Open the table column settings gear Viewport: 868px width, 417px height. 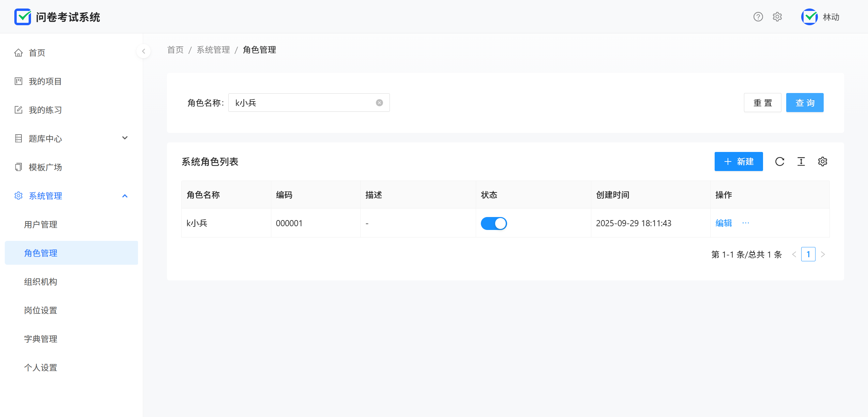[x=823, y=161]
